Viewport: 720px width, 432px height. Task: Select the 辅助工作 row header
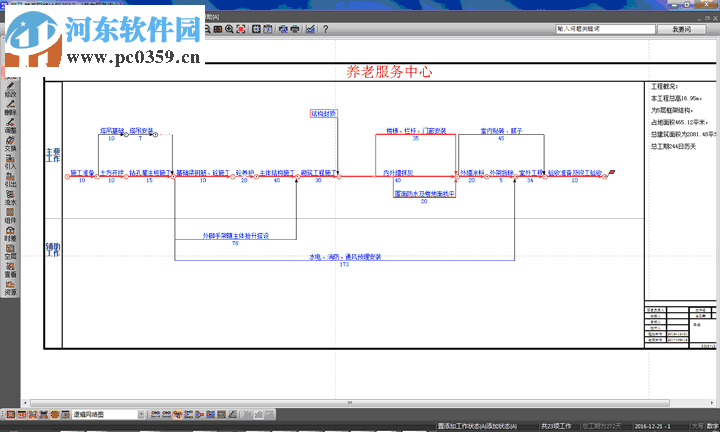pos(53,249)
